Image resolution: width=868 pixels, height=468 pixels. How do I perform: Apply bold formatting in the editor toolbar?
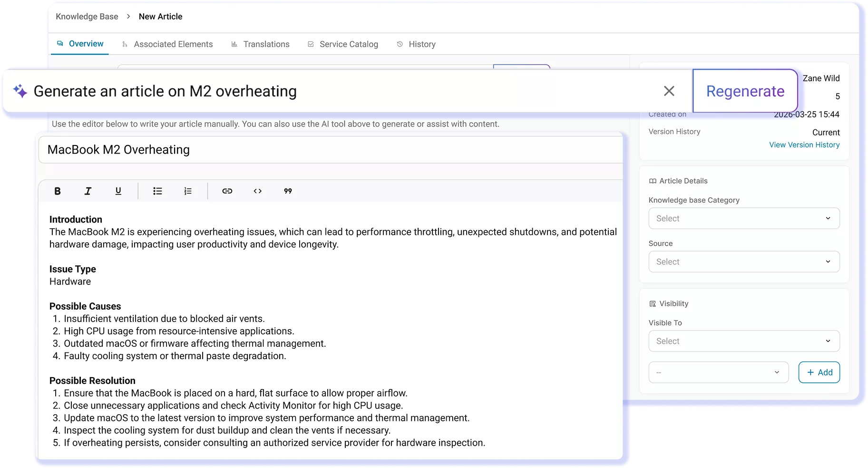click(58, 191)
